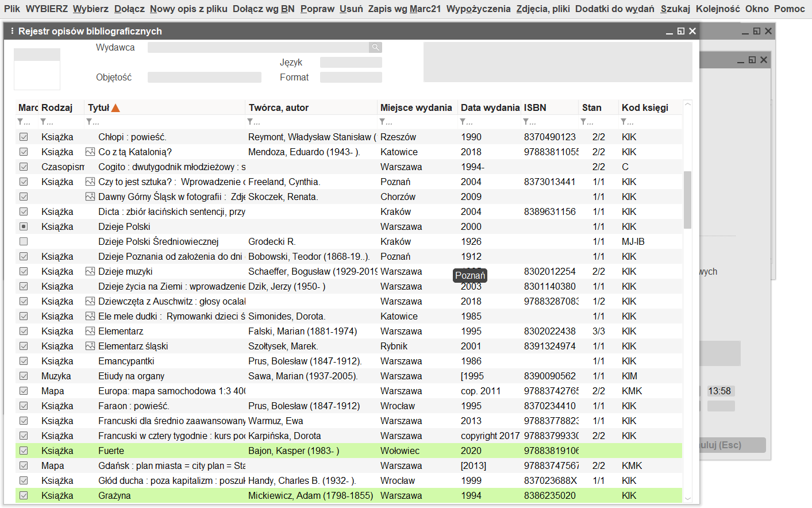812x508 pixels.
Task: Open the Zdjęcia, pliki menu
Action: click(543, 9)
